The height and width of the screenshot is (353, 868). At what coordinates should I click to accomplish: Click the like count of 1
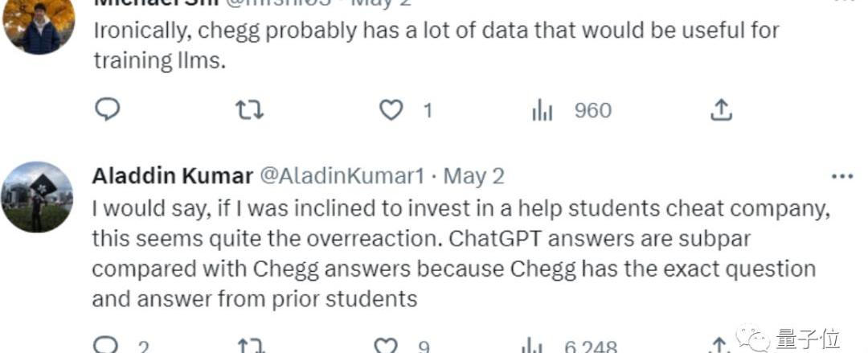428,111
